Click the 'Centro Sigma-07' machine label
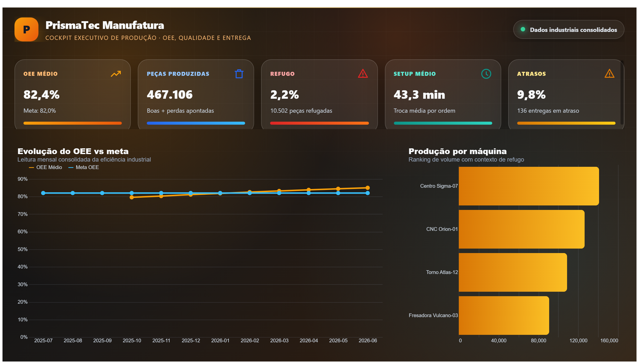 439,186
